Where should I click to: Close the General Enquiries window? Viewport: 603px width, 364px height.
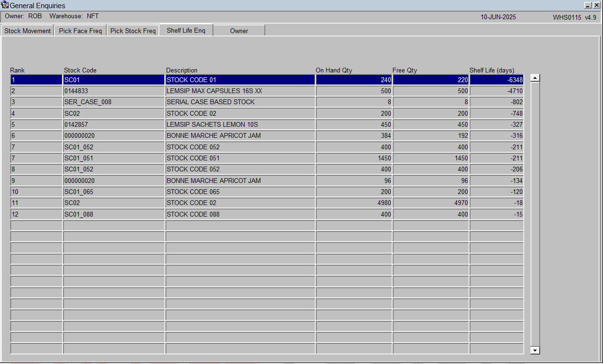[x=596, y=5]
